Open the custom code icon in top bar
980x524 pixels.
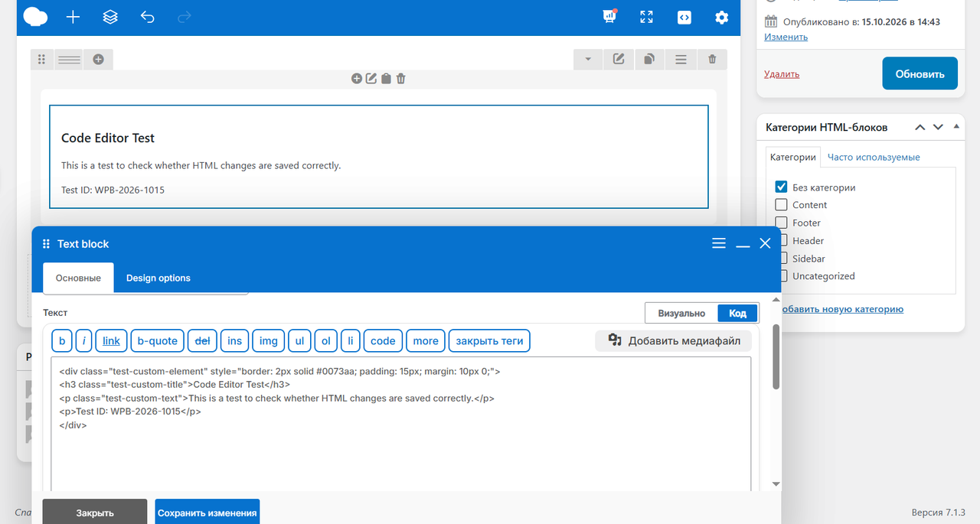click(684, 17)
